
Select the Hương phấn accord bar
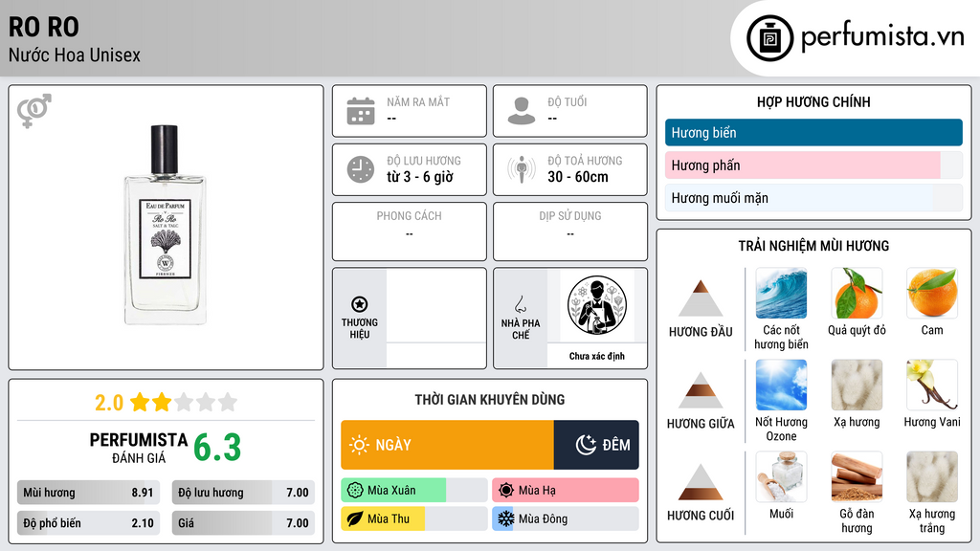coord(813,165)
